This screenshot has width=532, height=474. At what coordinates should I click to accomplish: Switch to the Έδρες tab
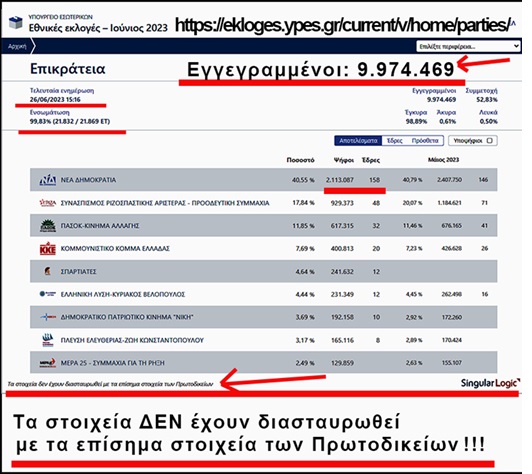pyautogui.click(x=395, y=140)
